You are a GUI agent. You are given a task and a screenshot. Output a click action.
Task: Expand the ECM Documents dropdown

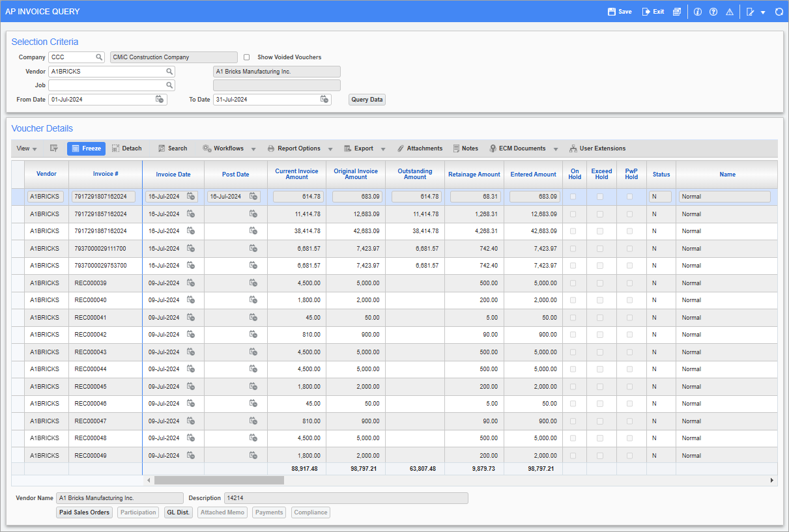[554, 148]
